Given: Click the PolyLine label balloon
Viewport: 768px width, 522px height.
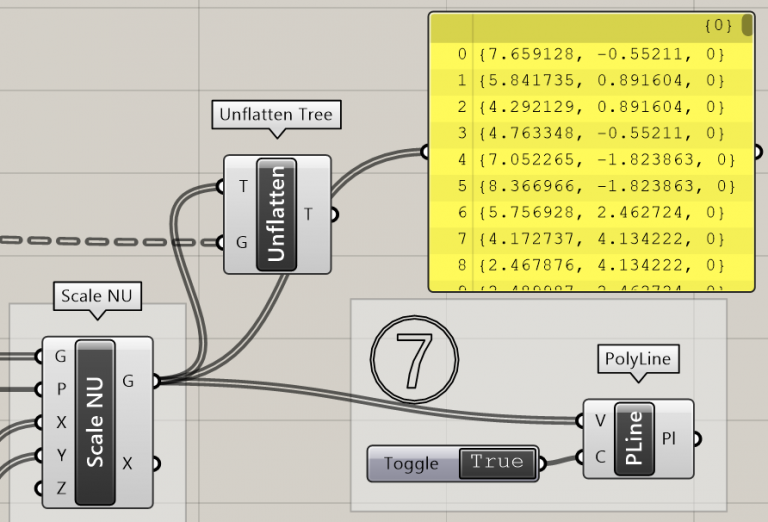Looking at the screenshot, I should 638,359.
